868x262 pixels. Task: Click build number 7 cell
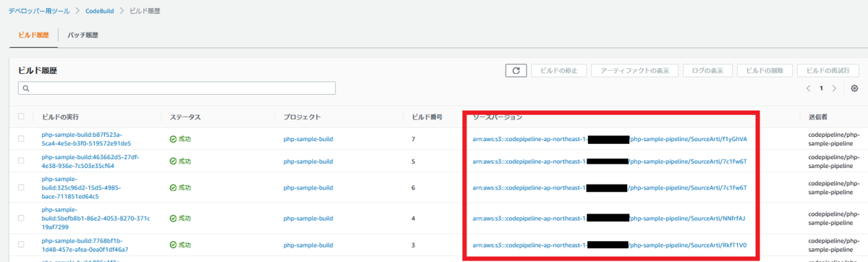413,138
